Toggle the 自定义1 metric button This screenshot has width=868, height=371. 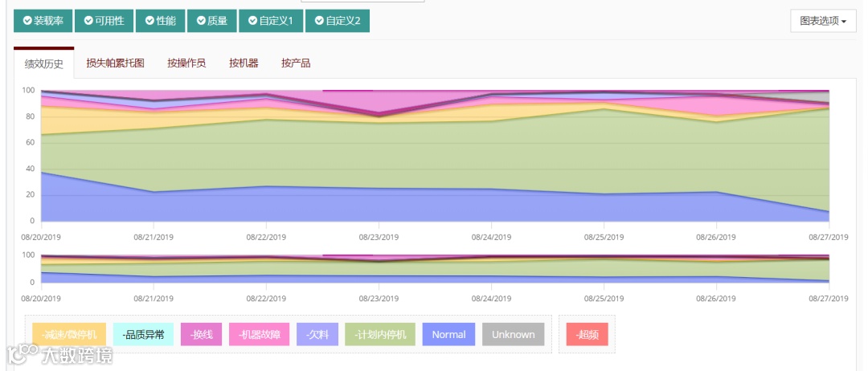tap(272, 21)
